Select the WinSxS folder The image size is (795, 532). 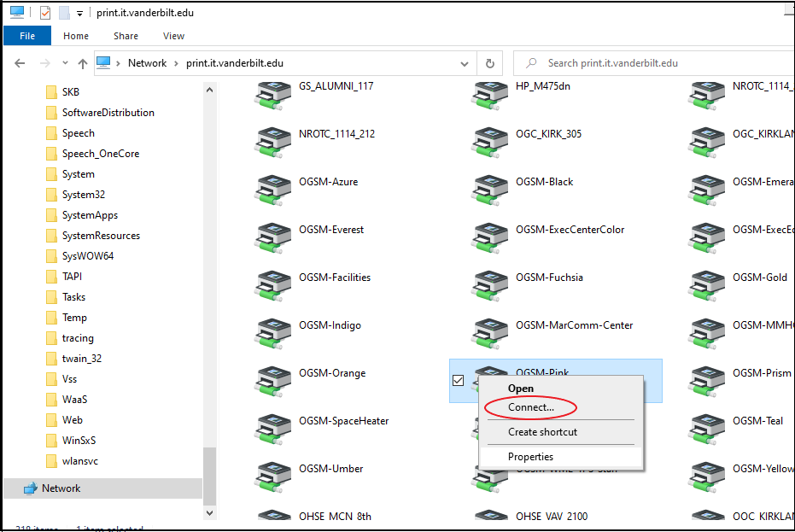point(71,441)
